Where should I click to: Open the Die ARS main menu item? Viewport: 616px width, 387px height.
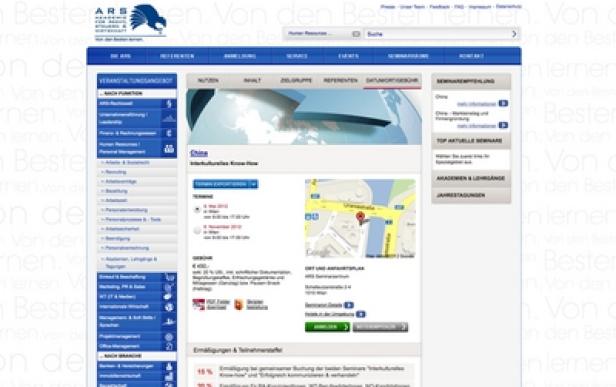[121, 56]
